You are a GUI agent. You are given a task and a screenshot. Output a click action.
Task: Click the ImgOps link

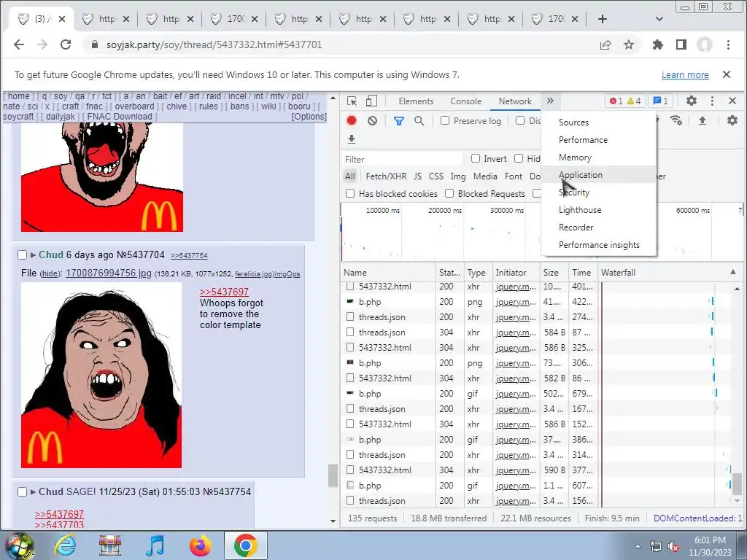(287, 274)
